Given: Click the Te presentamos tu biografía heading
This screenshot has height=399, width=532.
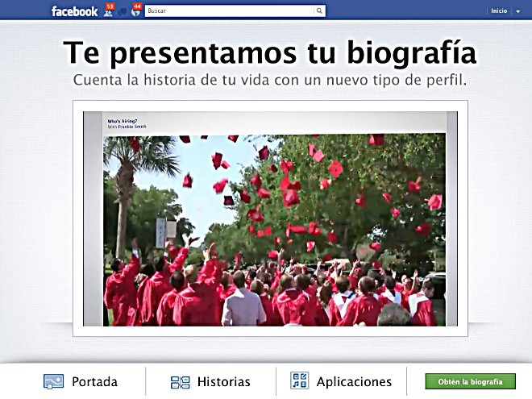Looking at the screenshot, I should click(x=270, y=52).
